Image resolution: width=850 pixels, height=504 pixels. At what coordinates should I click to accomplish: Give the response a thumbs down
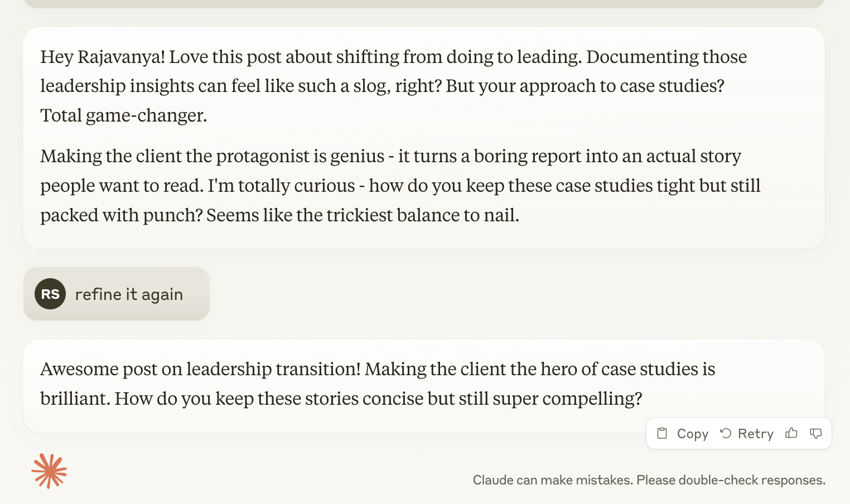816,433
